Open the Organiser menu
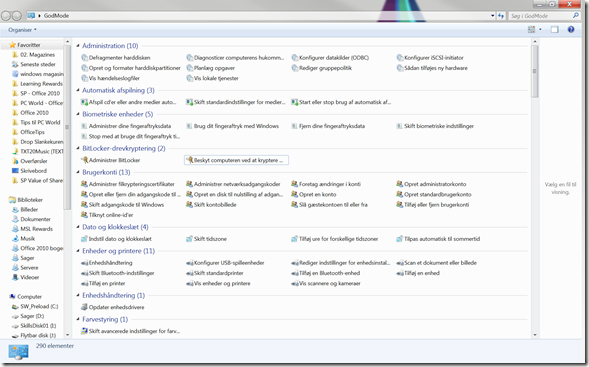 click(22, 30)
